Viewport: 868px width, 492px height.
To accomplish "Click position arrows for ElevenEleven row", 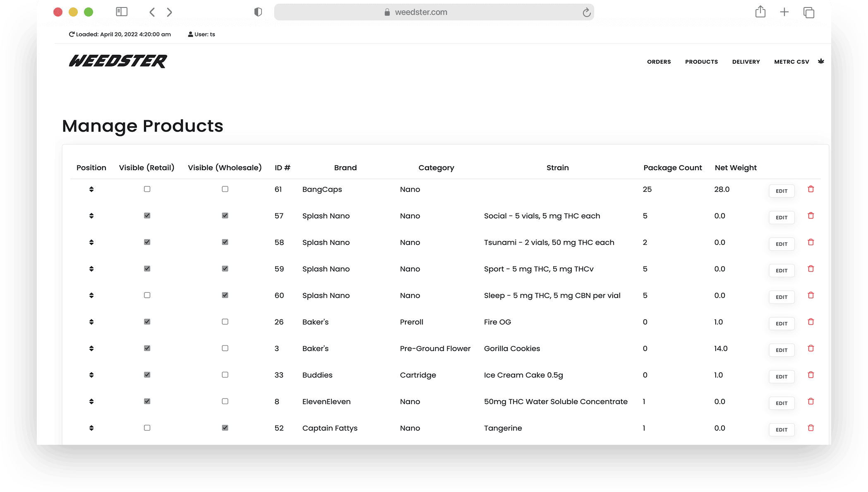I will click(x=91, y=401).
